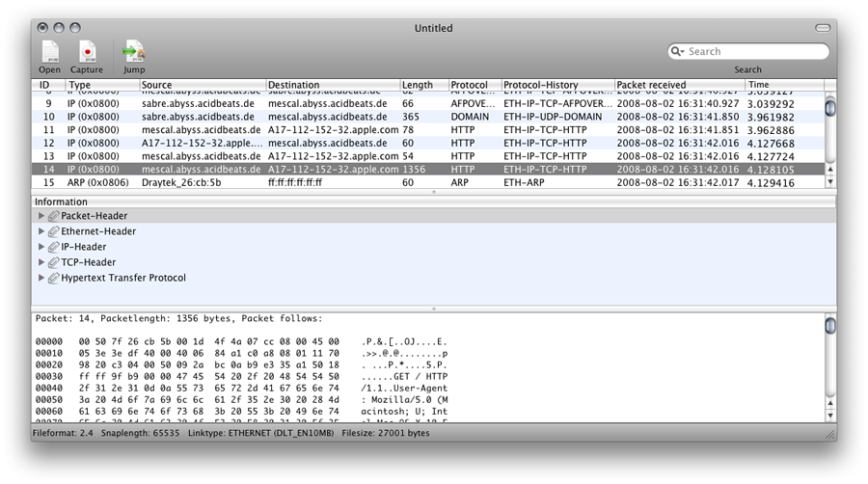The height and width of the screenshot is (484, 868).
Task: Select packet row with ID 11
Action: point(428,130)
